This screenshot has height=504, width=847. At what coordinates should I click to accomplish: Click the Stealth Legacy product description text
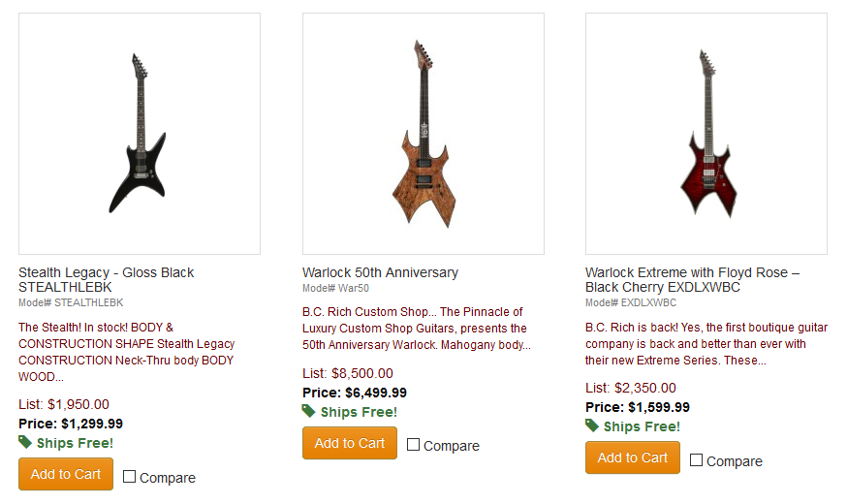pyautogui.click(x=126, y=352)
